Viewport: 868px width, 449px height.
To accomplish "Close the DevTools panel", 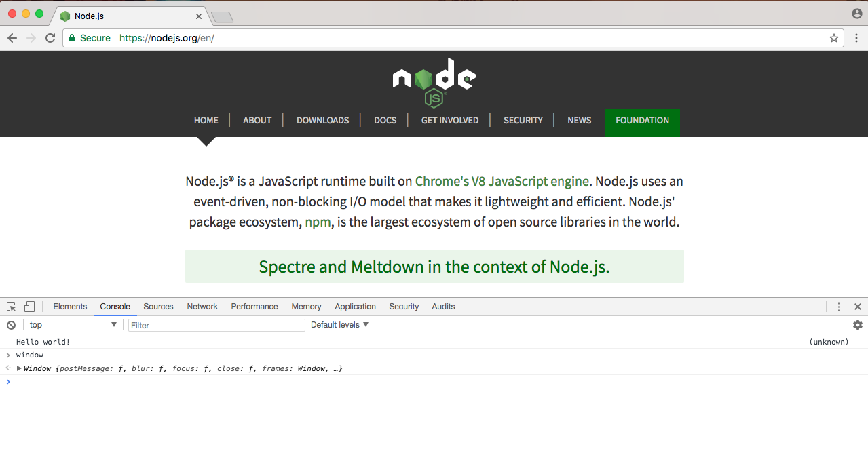I will click(858, 307).
